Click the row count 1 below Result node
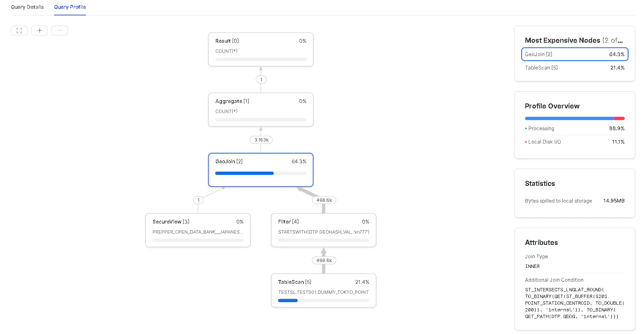 (261, 80)
